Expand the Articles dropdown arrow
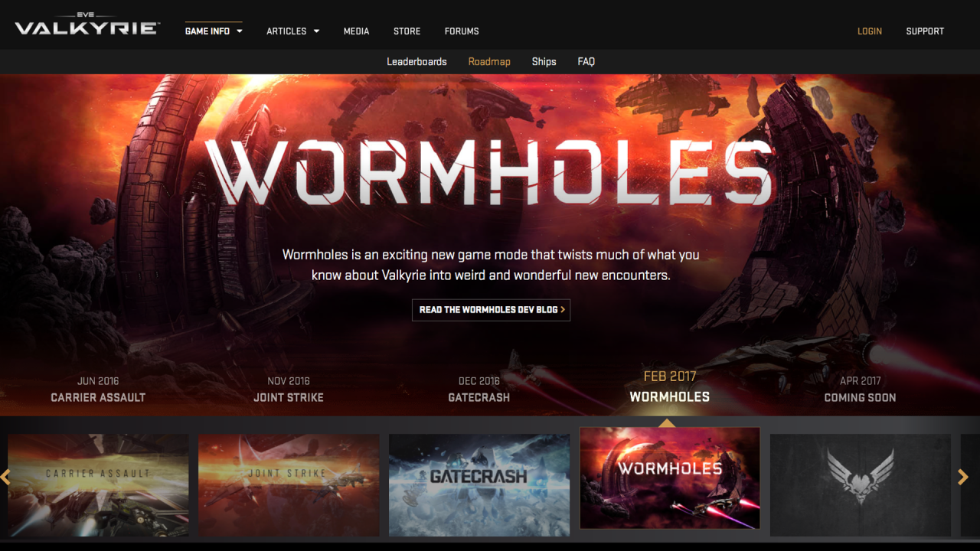The width and height of the screenshot is (980, 551). (x=316, y=31)
